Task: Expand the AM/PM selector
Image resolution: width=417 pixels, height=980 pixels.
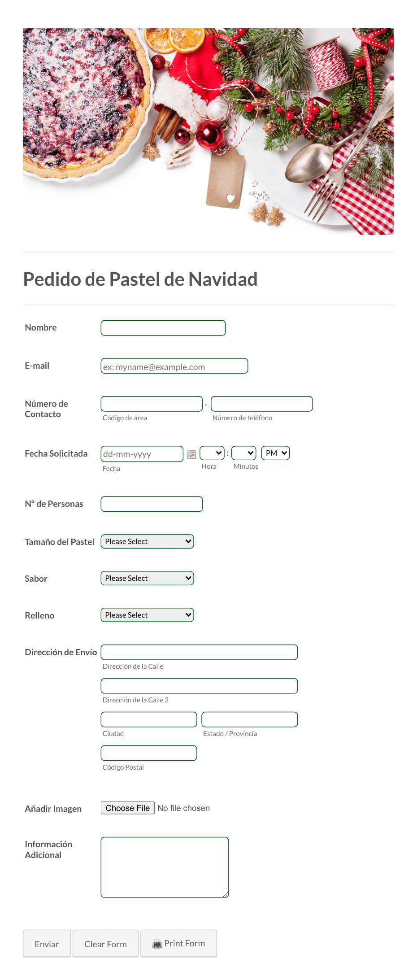Action: pyautogui.click(x=276, y=453)
